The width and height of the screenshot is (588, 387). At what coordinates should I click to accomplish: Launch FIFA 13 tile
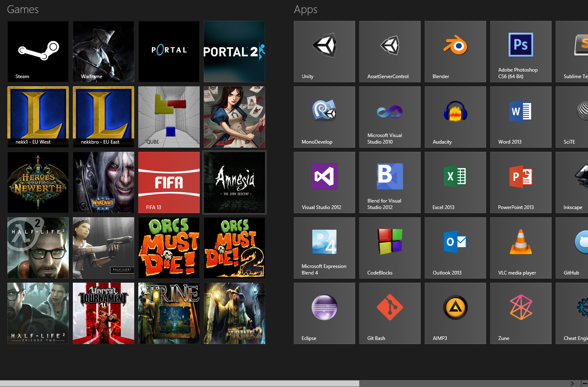(x=169, y=182)
